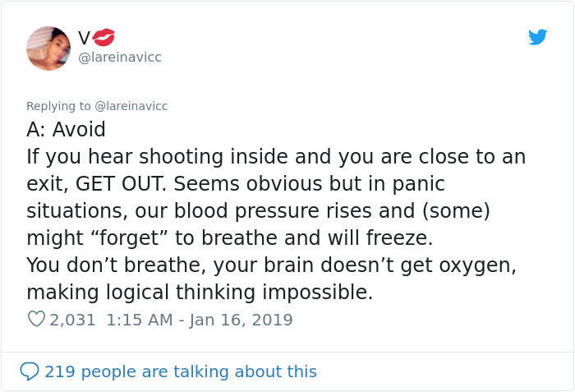Viewport: 575px width, 392px height.
Task: Click the line starting "situations, our blood pressure"
Action: click(x=258, y=210)
